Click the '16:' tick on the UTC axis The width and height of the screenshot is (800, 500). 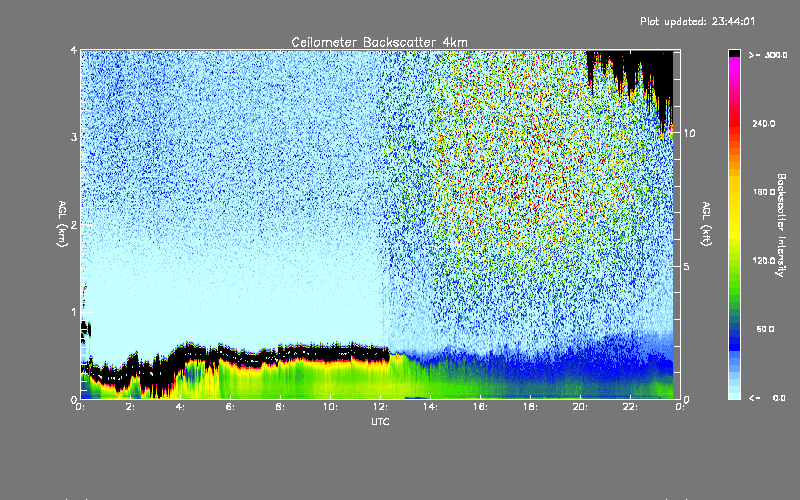click(480, 407)
